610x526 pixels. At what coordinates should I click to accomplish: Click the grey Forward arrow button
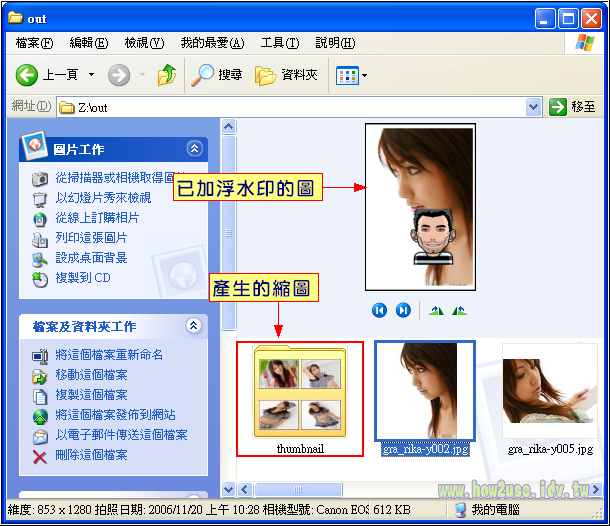119,75
